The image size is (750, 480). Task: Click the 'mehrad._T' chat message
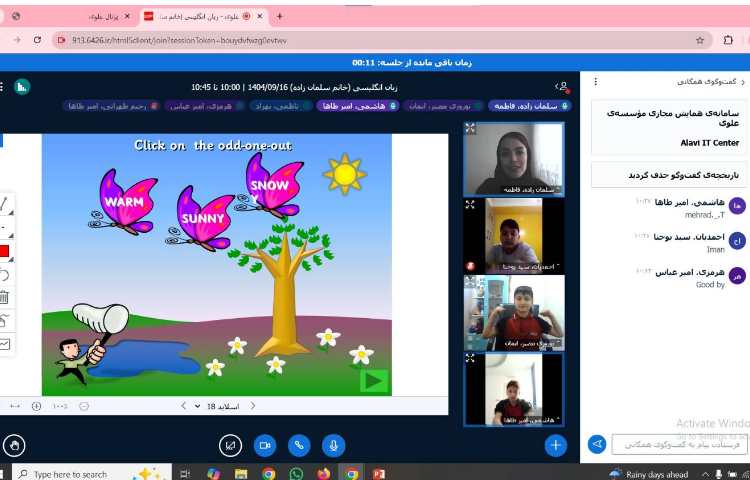pyautogui.click(x=705, y=216)
